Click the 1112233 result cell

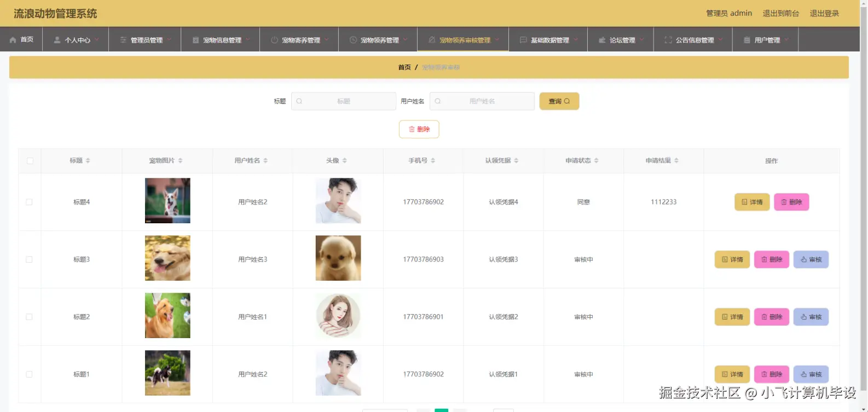coord(664,202)
